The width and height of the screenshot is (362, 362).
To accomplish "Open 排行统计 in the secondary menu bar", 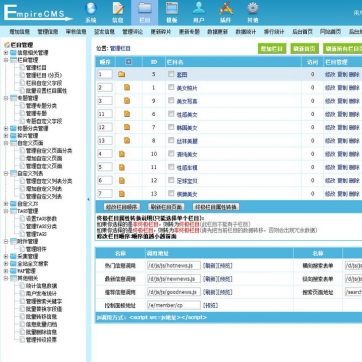I will click(x=274, y=32).
